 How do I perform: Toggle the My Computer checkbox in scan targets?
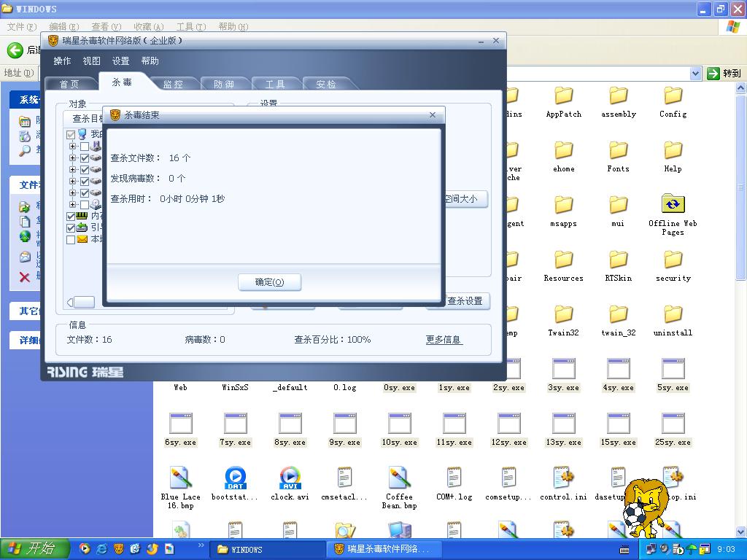click(x=71, y=135)
